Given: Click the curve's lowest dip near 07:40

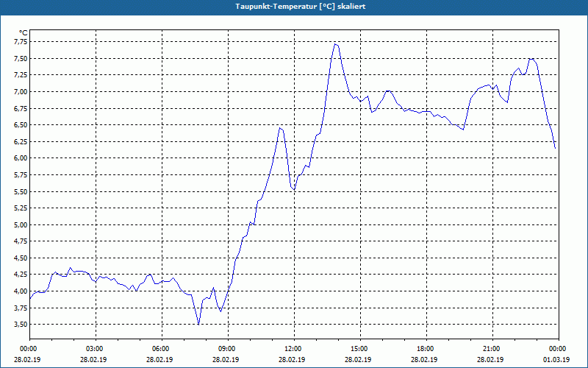Looking at the screenshot, I should [198, 324].
